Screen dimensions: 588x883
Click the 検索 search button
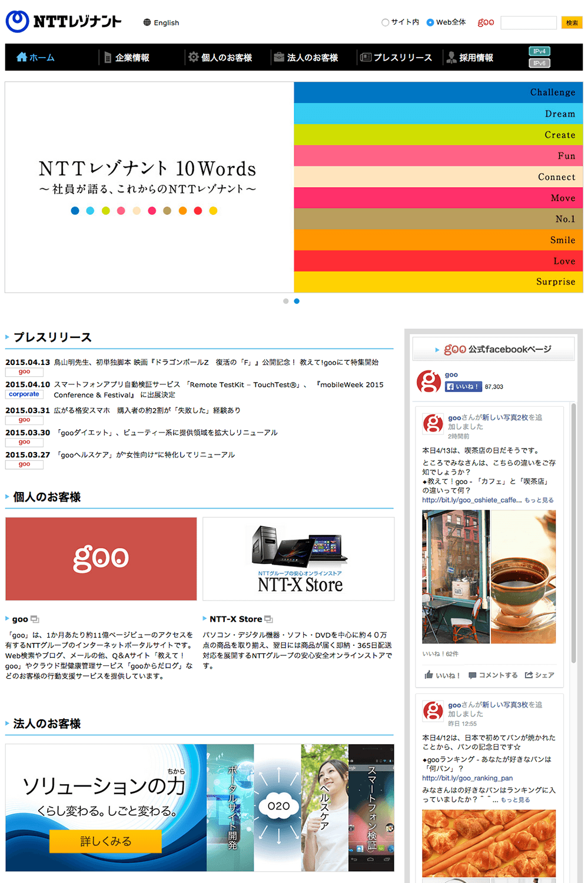tap(572, 22)
